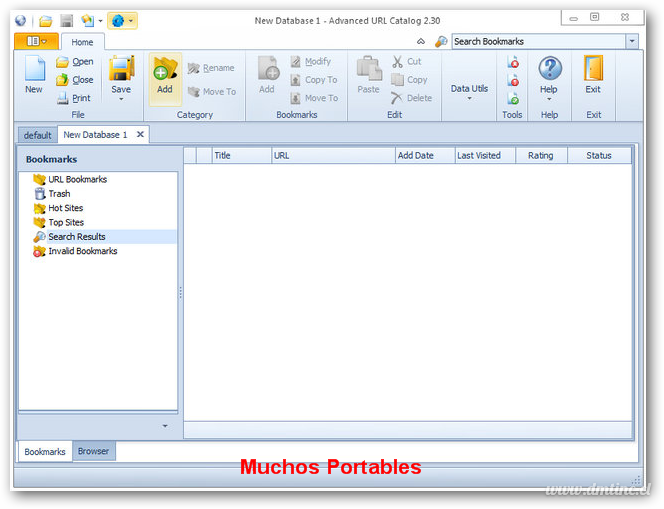Switch to the default database tab
This screenshot has width=664, height=509.
pyautogui.click(x=37, y=135)
